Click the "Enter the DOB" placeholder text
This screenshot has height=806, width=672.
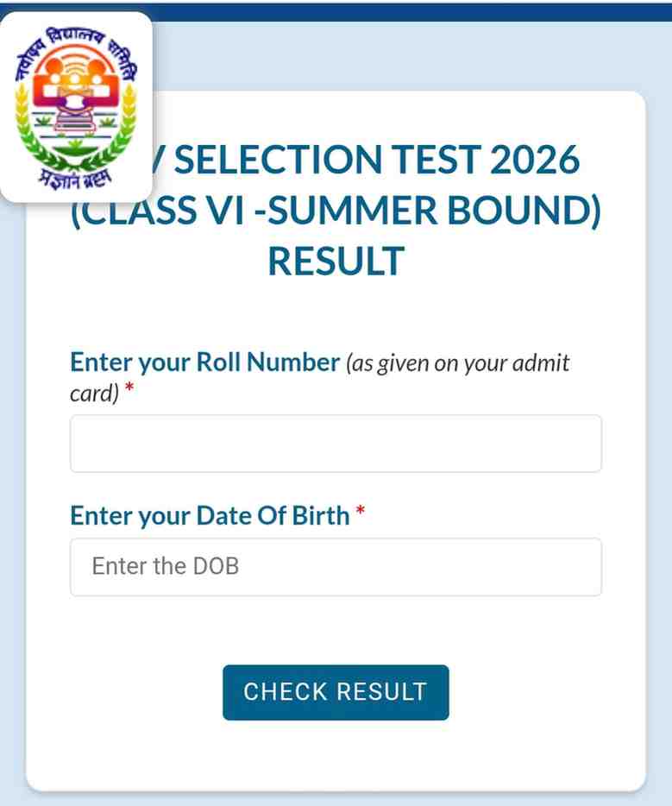pyautogui.click(x=165, y=567)
